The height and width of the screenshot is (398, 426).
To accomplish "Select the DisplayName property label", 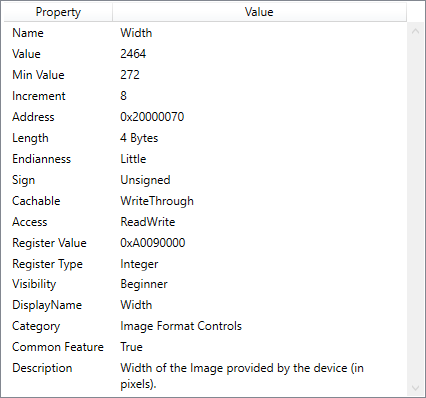I will coord(47,305).
